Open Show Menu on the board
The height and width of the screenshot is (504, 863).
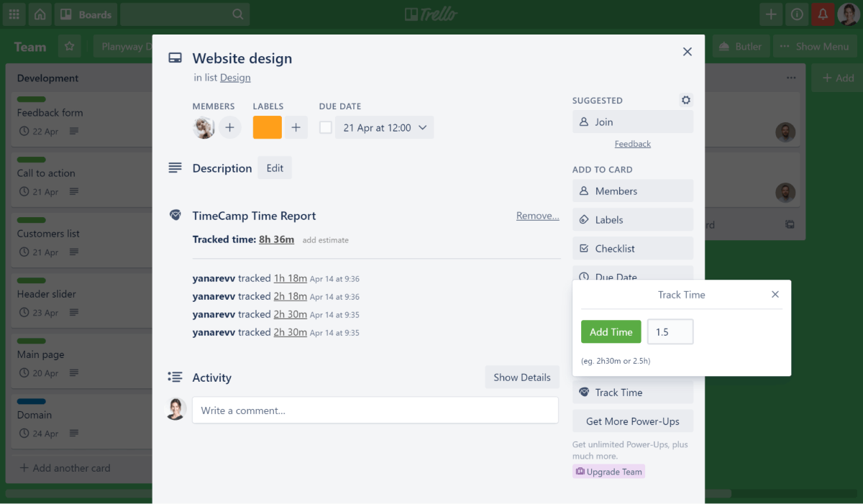[815, 47]
